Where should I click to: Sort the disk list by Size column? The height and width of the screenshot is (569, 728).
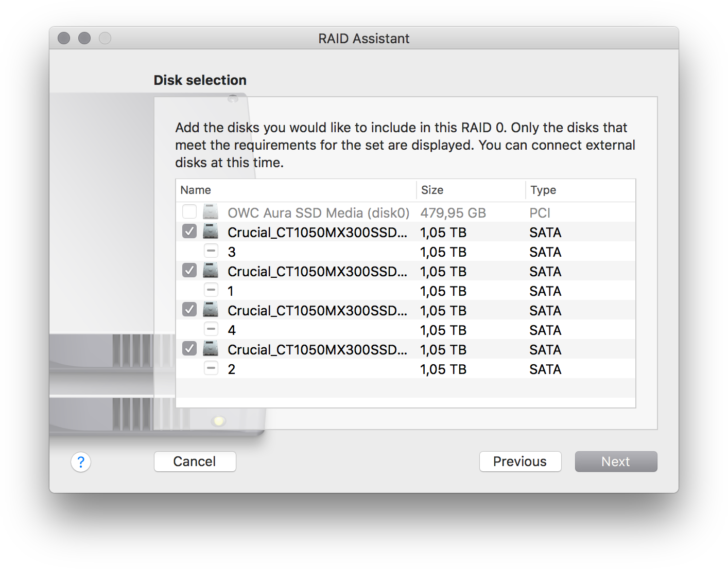tap(471, 190)
